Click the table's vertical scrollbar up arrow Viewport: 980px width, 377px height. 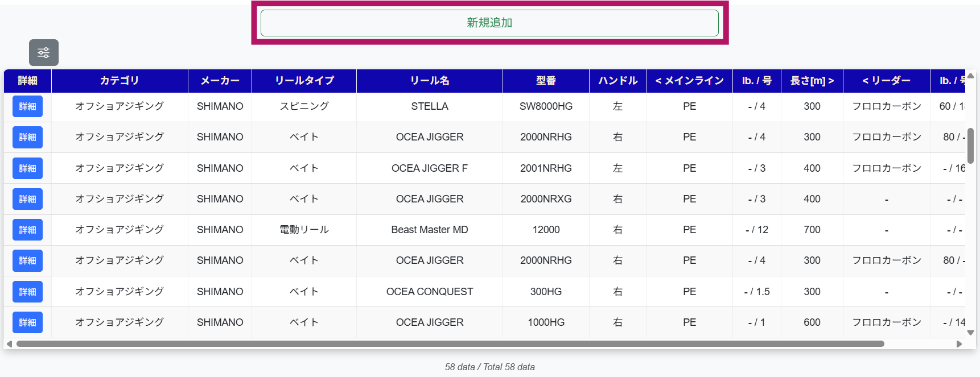click(971, 76)
